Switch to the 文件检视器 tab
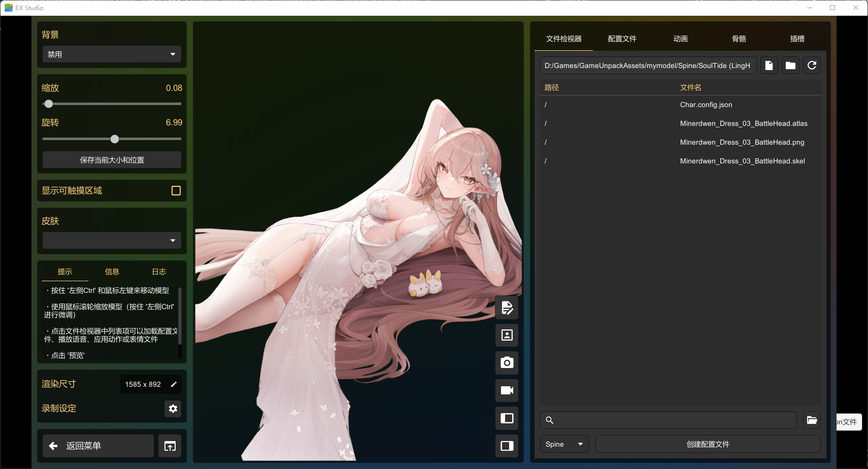The height and width of the screenshot is (469, 868). (563, 39)
